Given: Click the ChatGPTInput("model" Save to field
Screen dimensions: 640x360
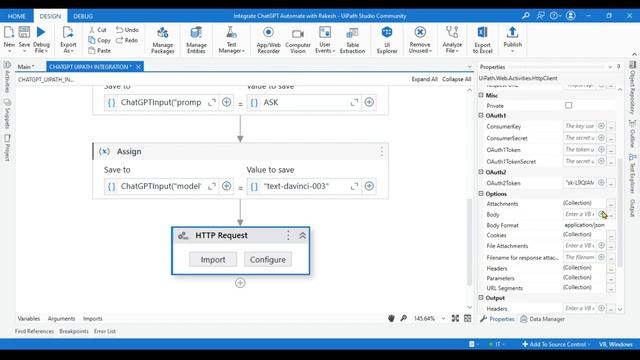Looking at the screenshot, I should pyautogui.click(x=161, y=186).
